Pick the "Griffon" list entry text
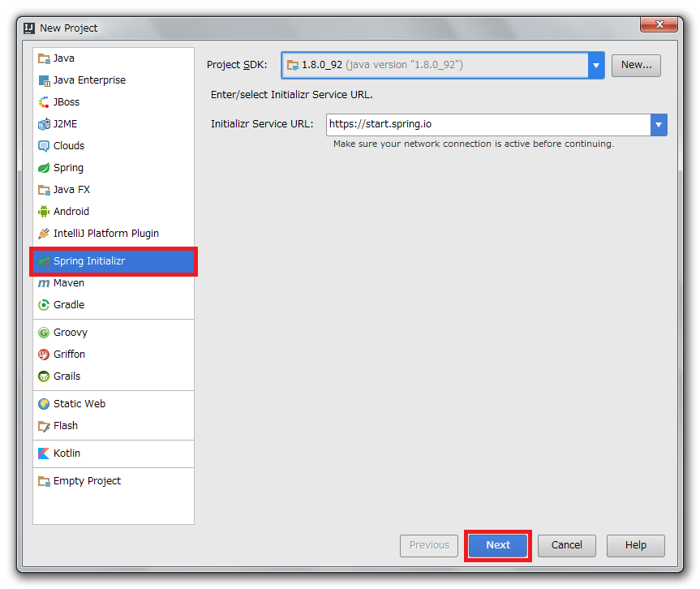The height and width of the screenshot is (589, 700). 69,355
